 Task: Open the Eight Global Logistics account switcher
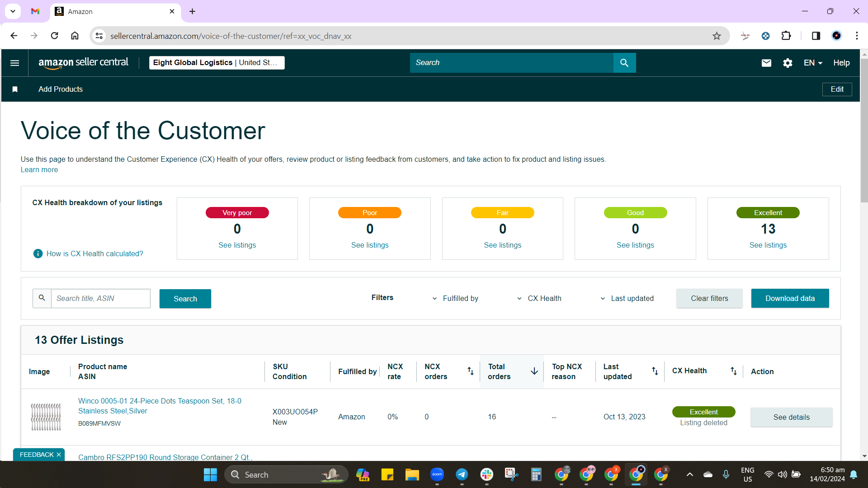(x=217, y=63)
